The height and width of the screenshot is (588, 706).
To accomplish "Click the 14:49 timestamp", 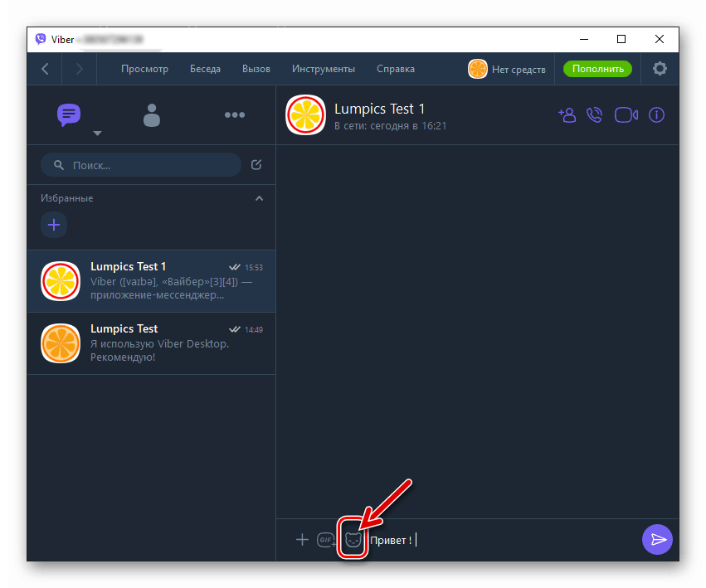I will (x=254, y=329).
